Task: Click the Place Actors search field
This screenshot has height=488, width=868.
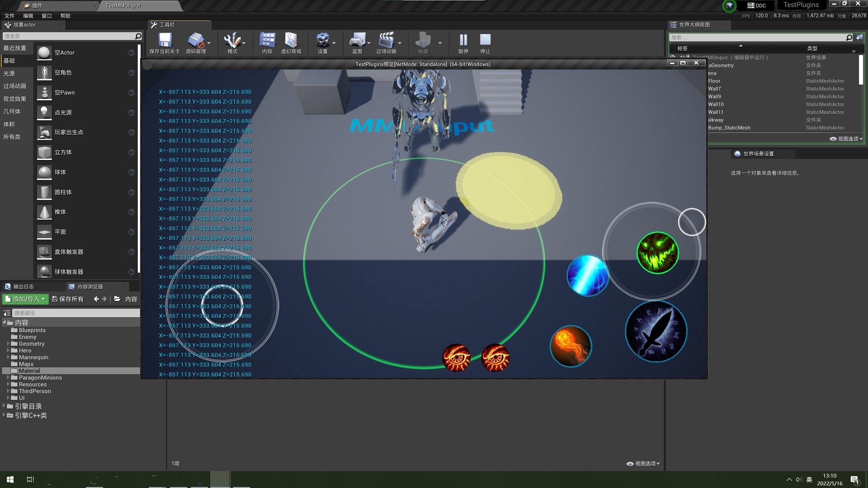Action: pyautogui.click(x=68, y=36)
